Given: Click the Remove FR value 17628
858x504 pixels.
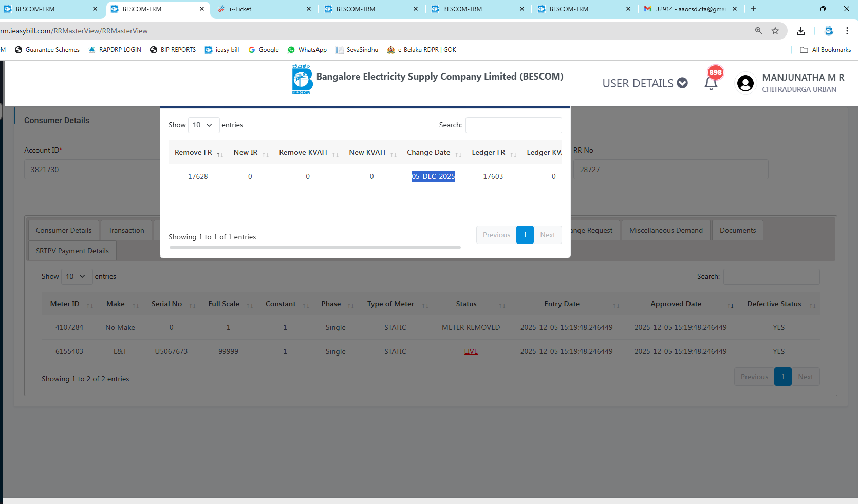Looking at the screenshot, I should [198, 176].
